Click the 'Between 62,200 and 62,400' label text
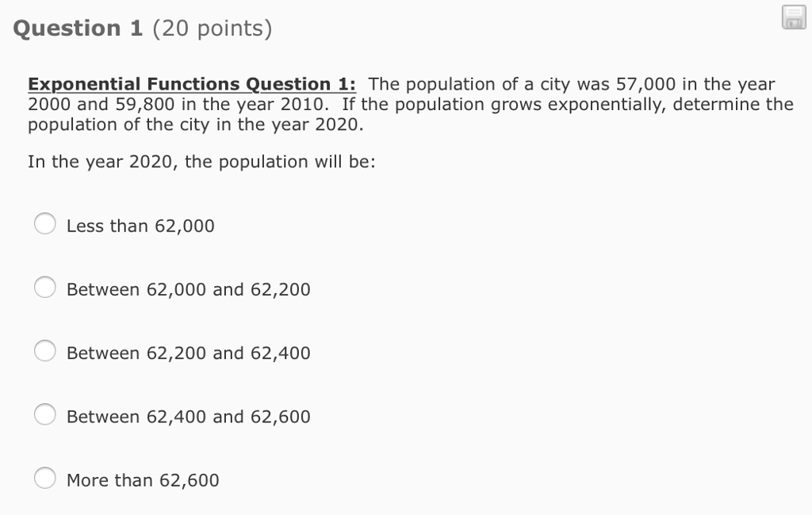 188,352
